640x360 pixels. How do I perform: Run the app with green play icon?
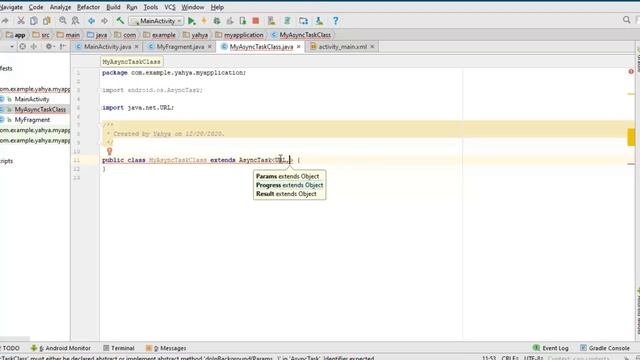coord(191,21)
